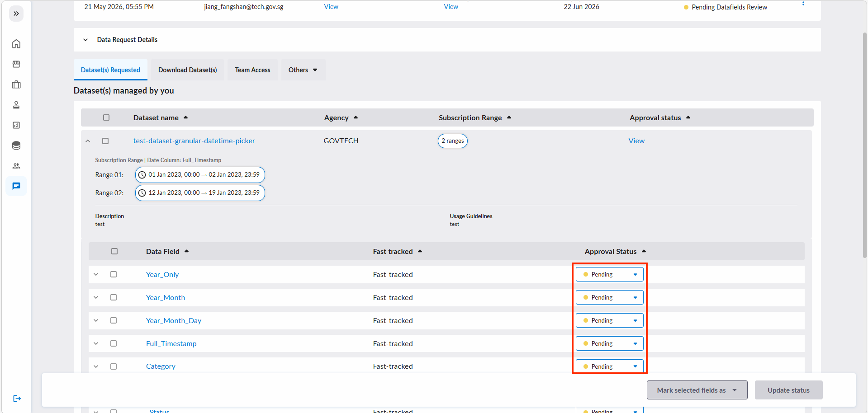
Task: Open the users group icon in sidebar
Action: 16,166
